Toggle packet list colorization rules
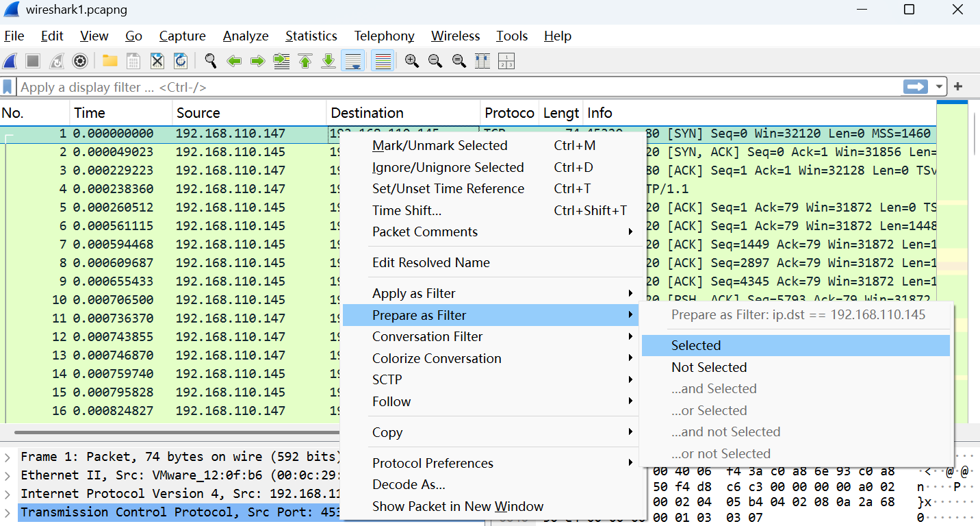 [383, 62]
